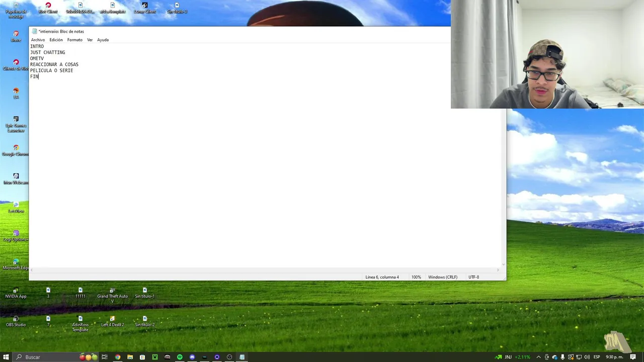Image resolution: width=644 pixels, height=362 pixels.
Task: Open the Archivo menu in Notepad
Action: 38,40
